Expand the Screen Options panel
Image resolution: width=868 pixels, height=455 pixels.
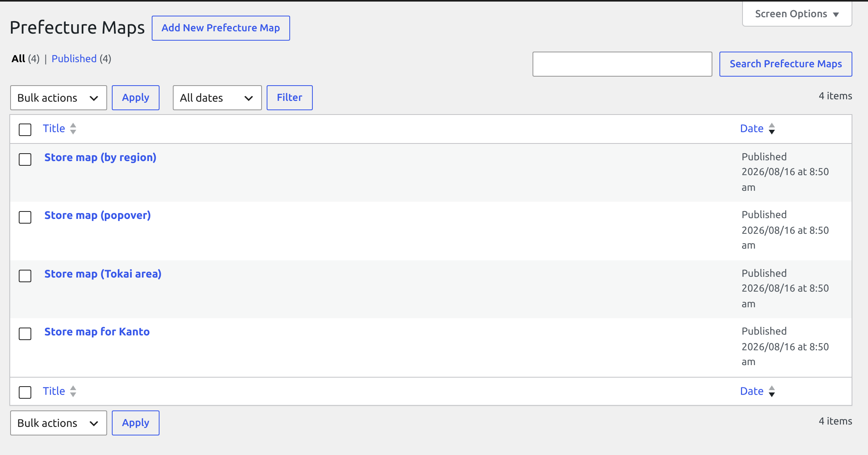click(797, 14)
